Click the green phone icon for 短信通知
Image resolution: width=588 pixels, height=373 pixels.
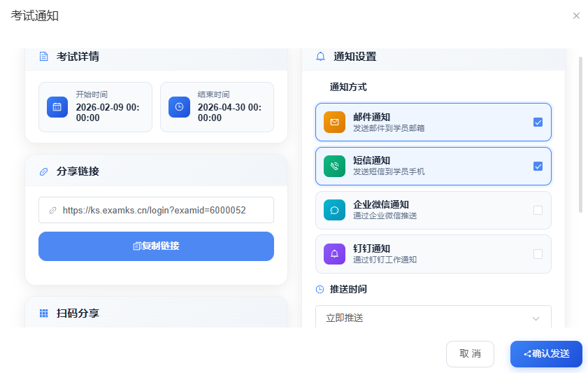[x=334, y=166]
